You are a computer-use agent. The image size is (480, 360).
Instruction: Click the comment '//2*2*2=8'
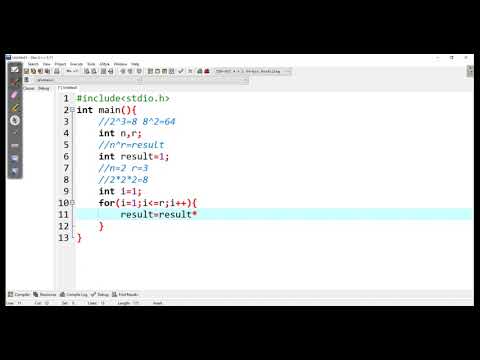pos(123,180)
